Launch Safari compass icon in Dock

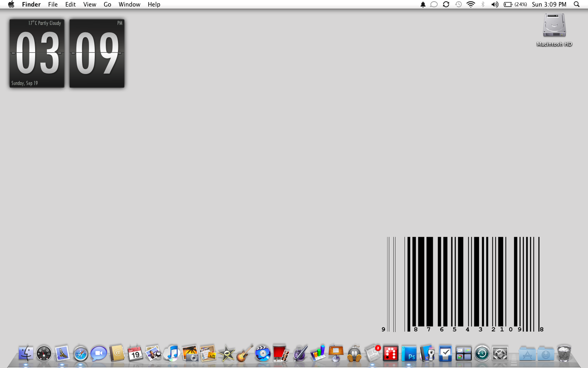80,354
